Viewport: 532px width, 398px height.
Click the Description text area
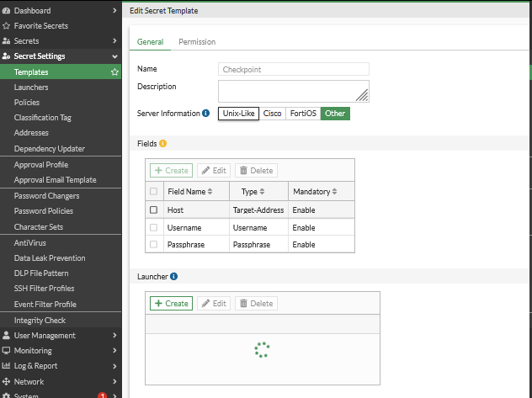coord(294,91)
